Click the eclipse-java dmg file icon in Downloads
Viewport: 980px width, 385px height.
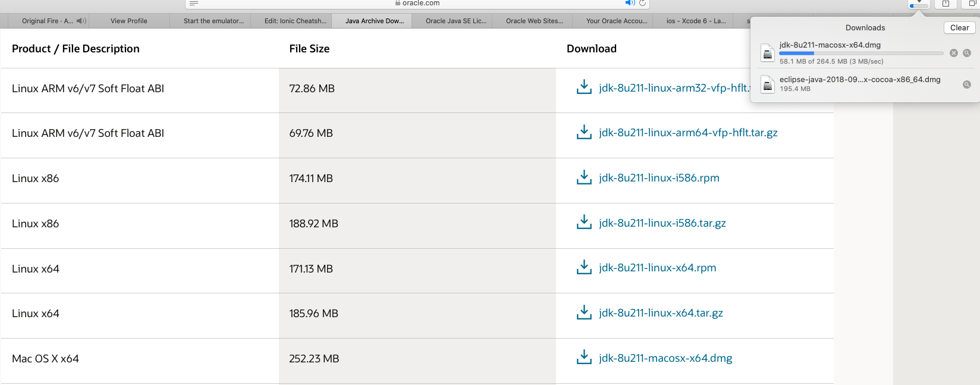(x=768, y=84)
